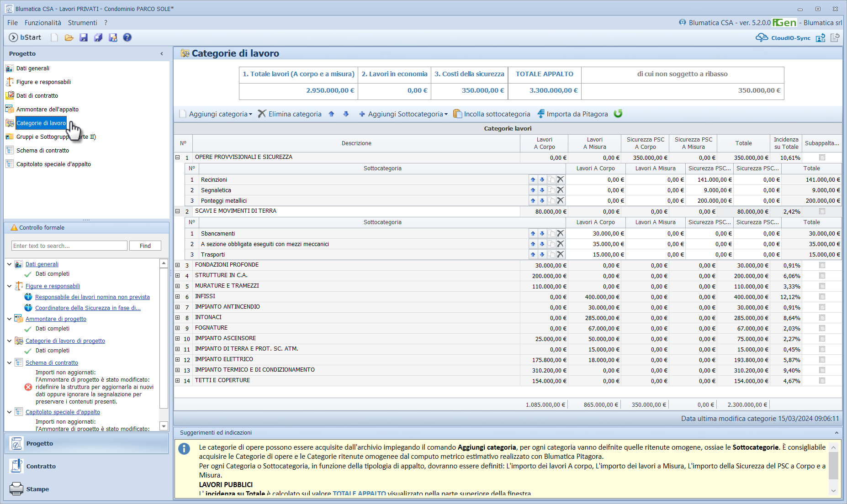Click the open folder toolbar icon

pyautogui.click(x=69, y=37)
